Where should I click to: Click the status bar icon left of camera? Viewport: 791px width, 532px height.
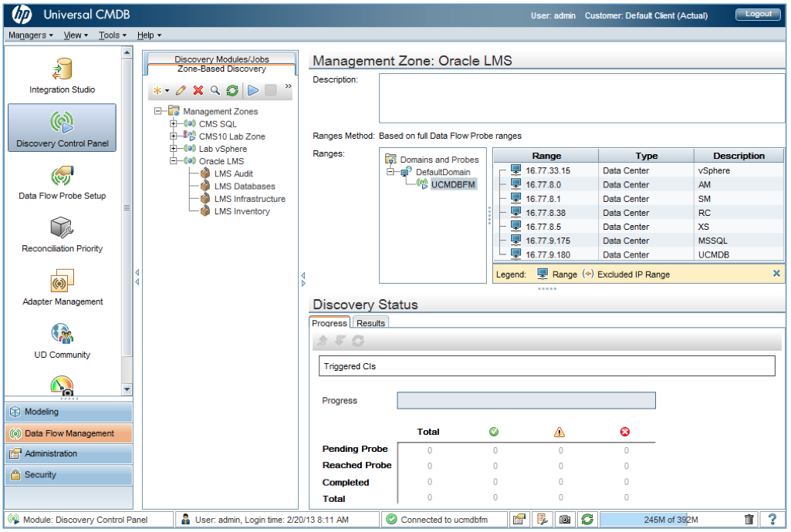[x=543, y=519]
